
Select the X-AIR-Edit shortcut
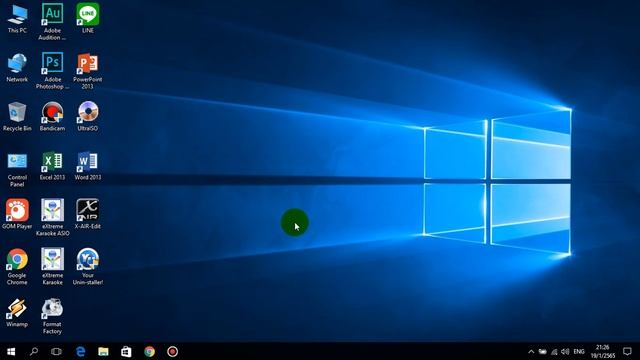click(x=88, y=214)
